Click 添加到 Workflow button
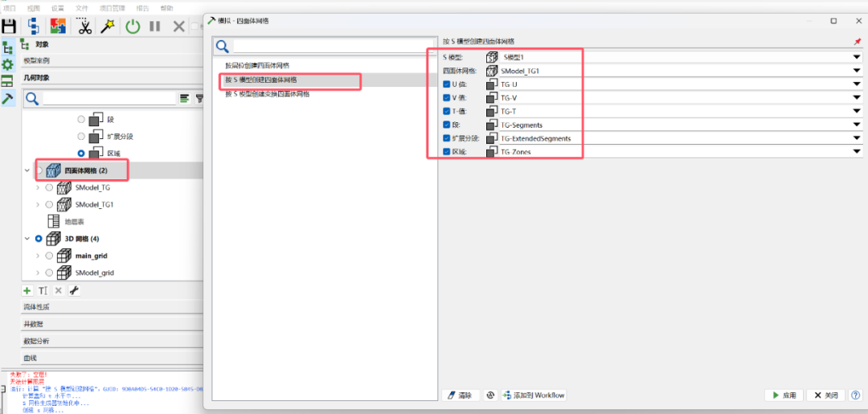The width and height of the screenshot is (868, 414). (534, 396)
